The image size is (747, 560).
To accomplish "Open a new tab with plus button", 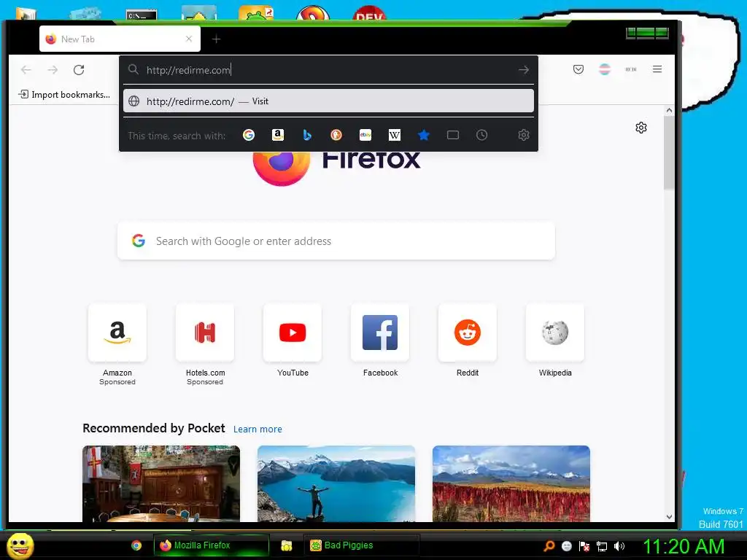I will 216,39.
